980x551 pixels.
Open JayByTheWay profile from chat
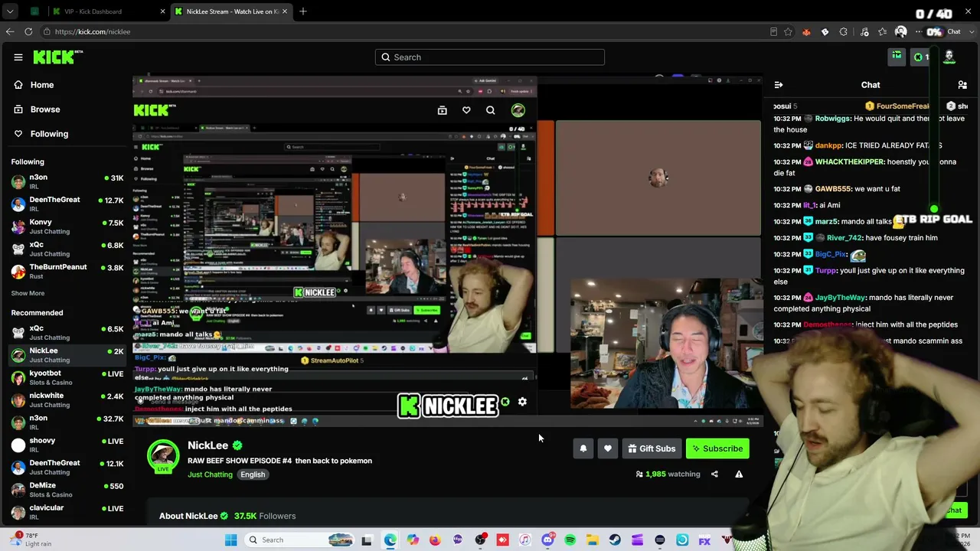840,298
